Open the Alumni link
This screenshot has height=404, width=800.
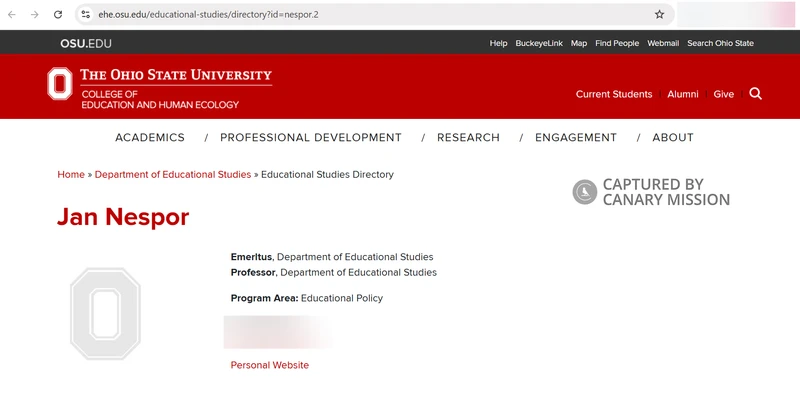683,94
